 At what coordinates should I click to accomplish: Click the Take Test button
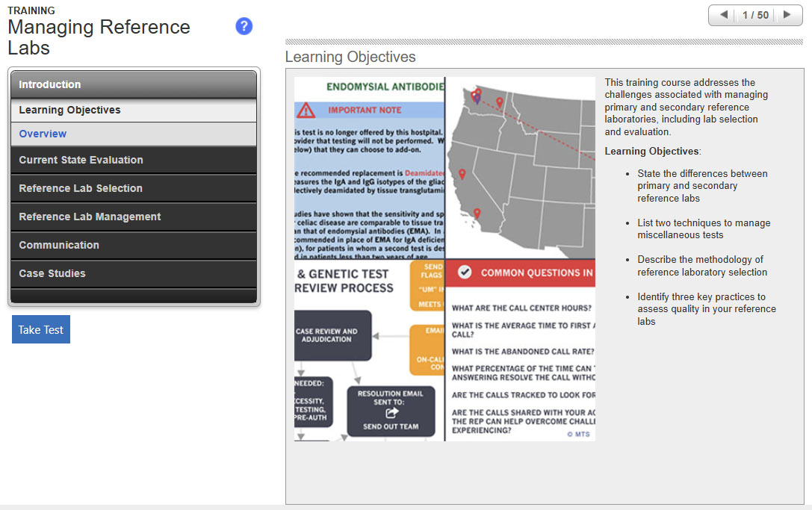pos(41,329)
